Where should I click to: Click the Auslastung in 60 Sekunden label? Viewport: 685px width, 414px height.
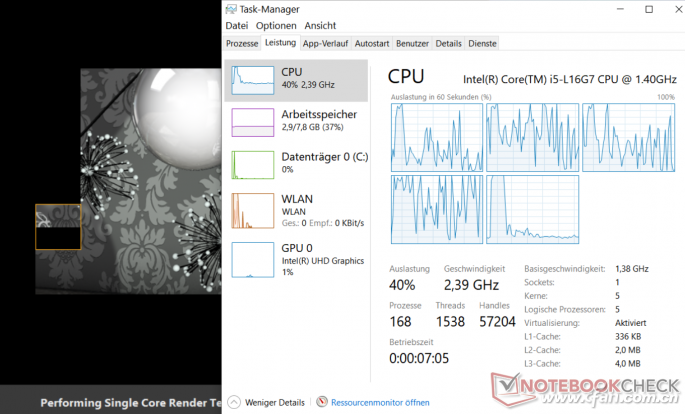pyautogui.click(x=441, y=97)
